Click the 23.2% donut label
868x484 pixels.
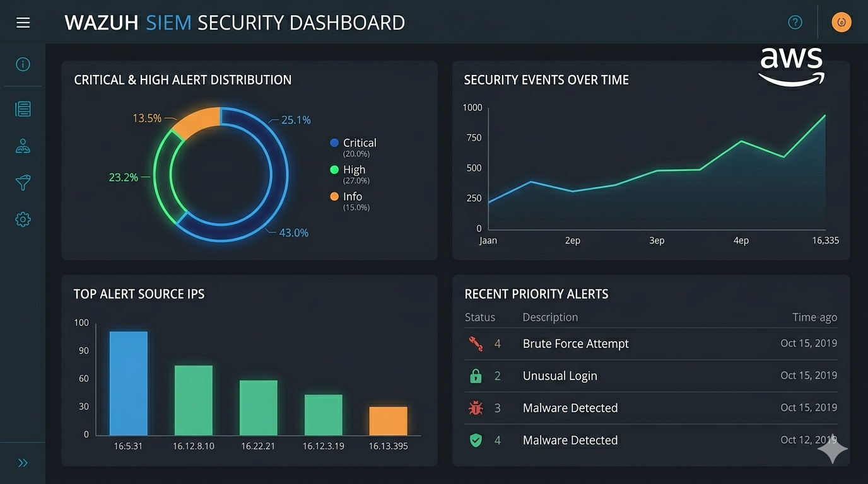coord(124,178)
